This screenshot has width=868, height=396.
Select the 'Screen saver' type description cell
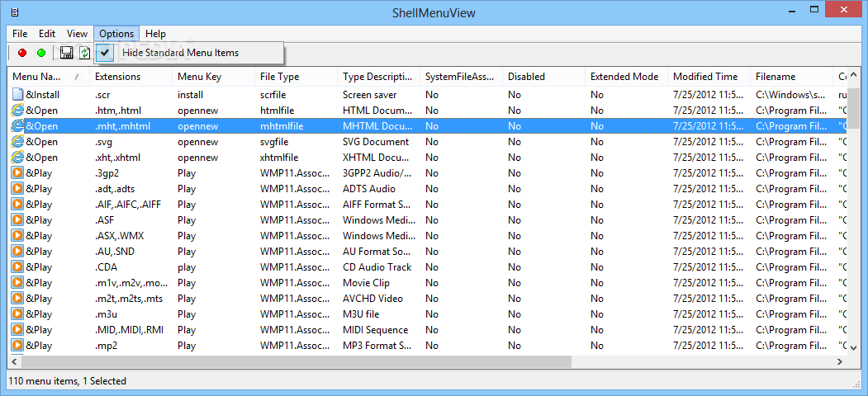[369, 95]
